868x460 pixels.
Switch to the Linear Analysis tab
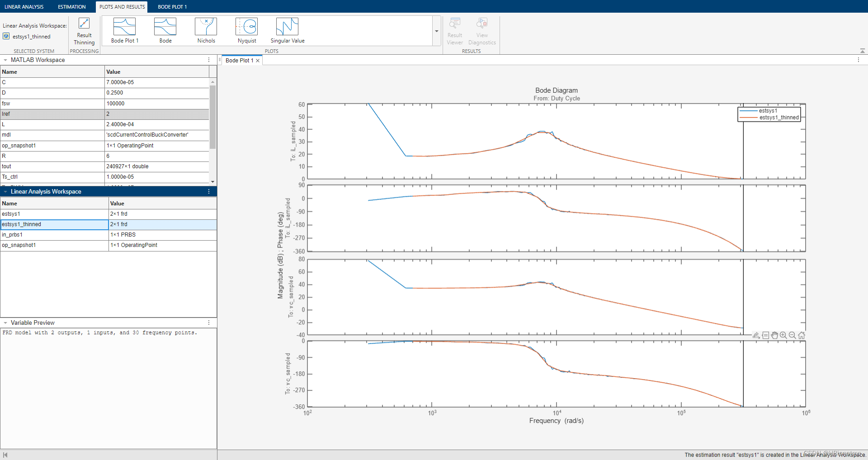24,7
